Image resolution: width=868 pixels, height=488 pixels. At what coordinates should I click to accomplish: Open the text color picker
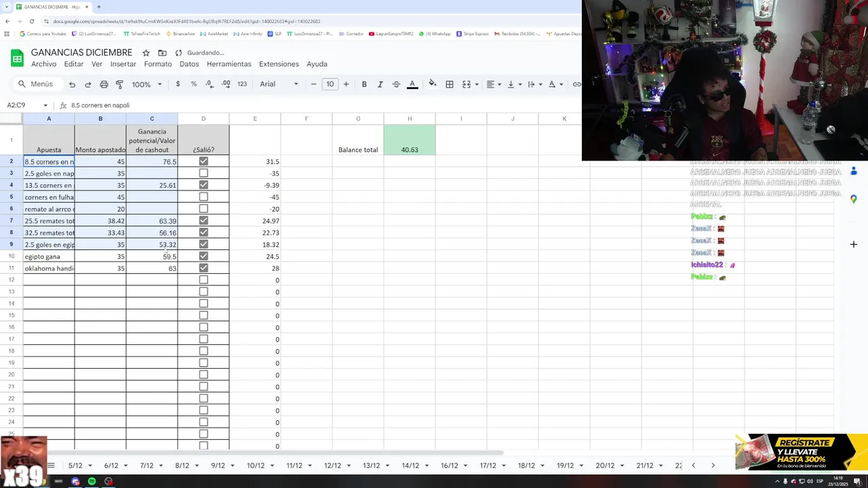412,84
